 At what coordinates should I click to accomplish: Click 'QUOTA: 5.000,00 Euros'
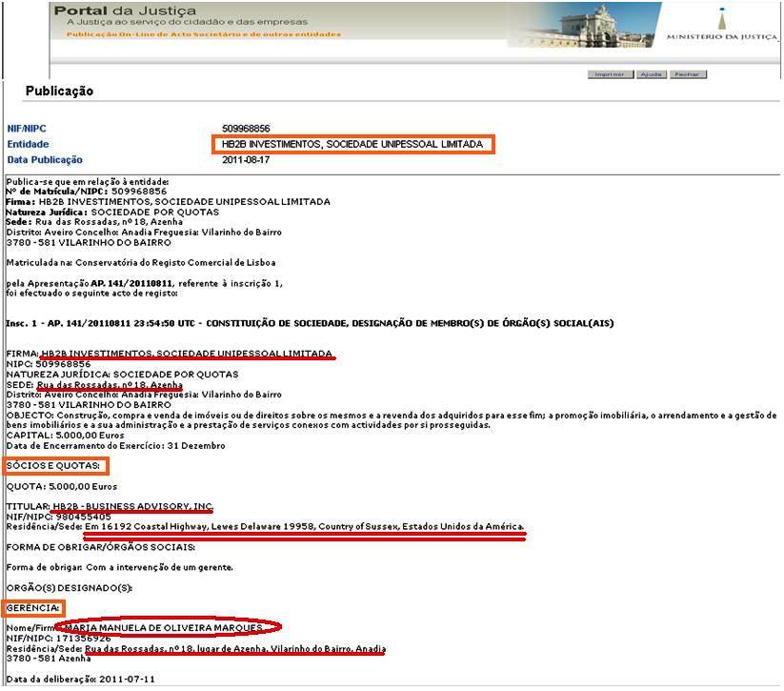62,486
